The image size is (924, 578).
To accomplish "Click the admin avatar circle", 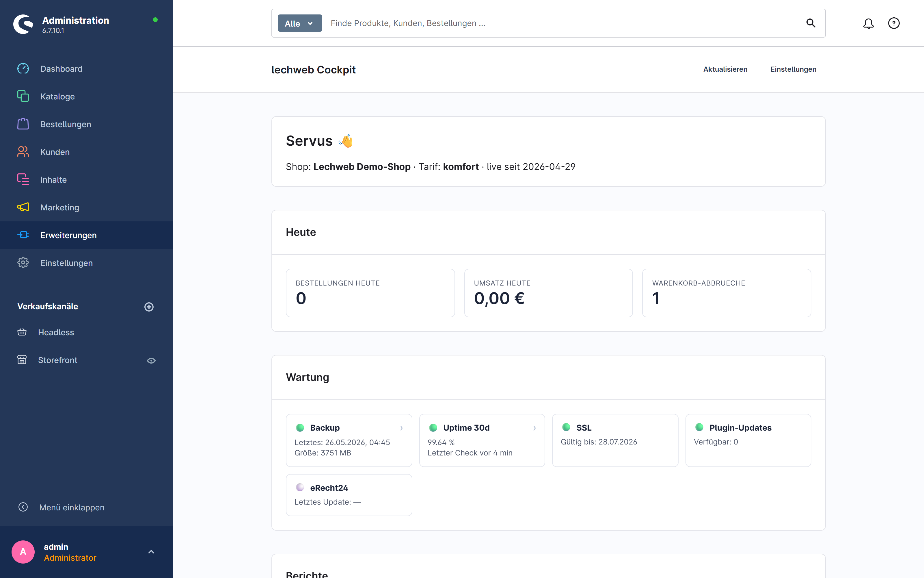I will point(23,552).
